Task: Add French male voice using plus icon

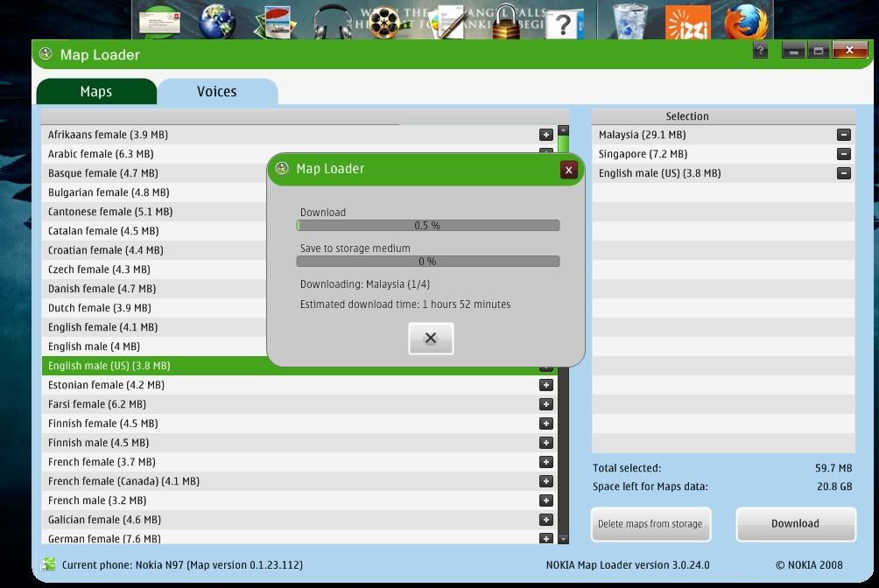Action: (546, 500)
